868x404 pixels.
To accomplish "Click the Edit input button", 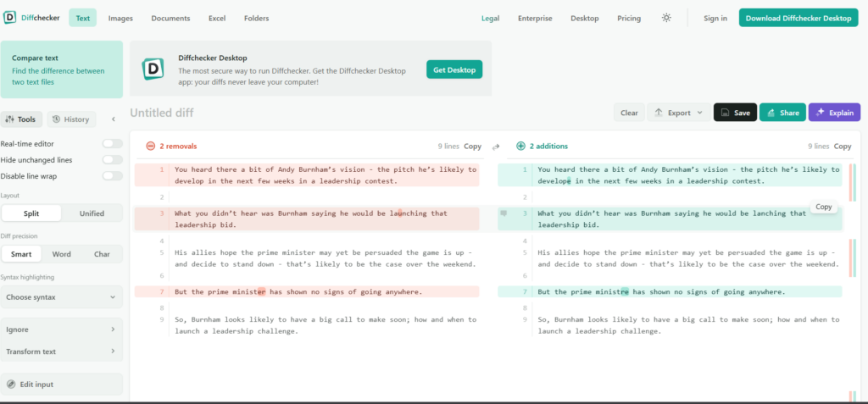I will [61, 384].
